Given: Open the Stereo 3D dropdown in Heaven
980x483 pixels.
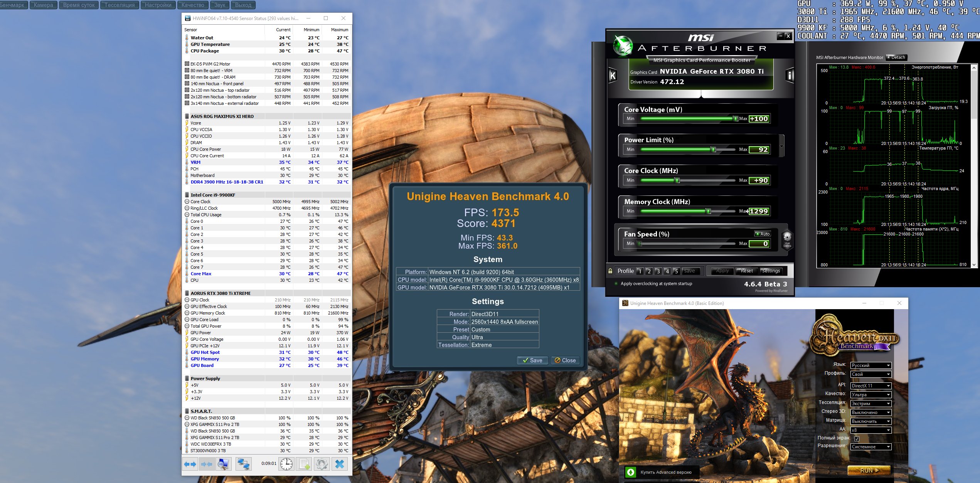Looking at the screenshot, I should (x=871, y=412).
